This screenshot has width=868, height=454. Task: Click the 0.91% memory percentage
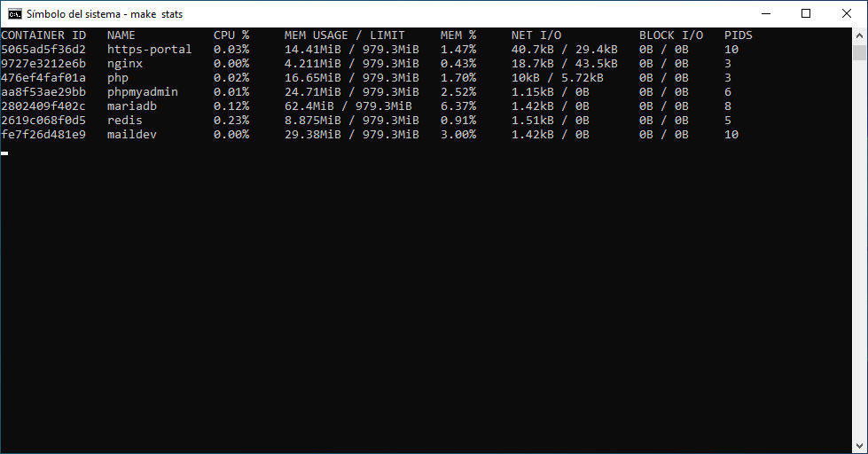[x=458, y=120]
